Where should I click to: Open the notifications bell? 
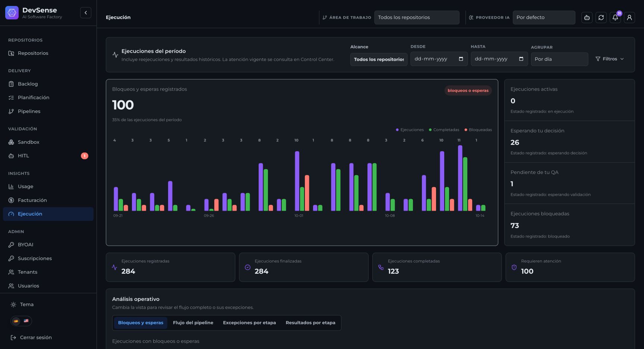tap(615, 18)
